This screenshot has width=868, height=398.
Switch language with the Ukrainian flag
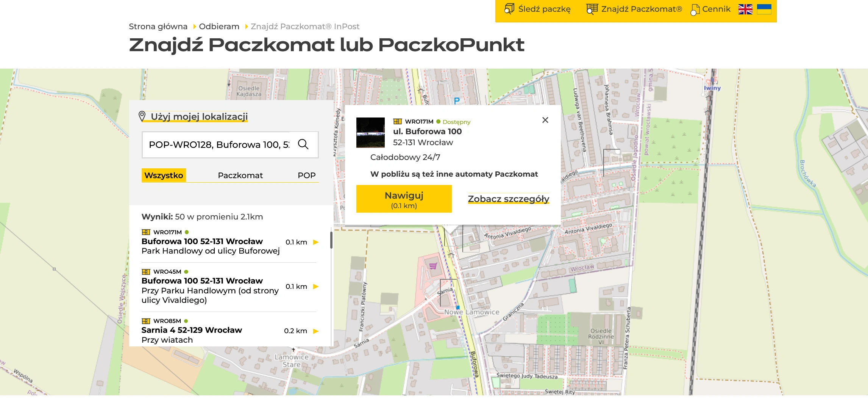point(764,9)
